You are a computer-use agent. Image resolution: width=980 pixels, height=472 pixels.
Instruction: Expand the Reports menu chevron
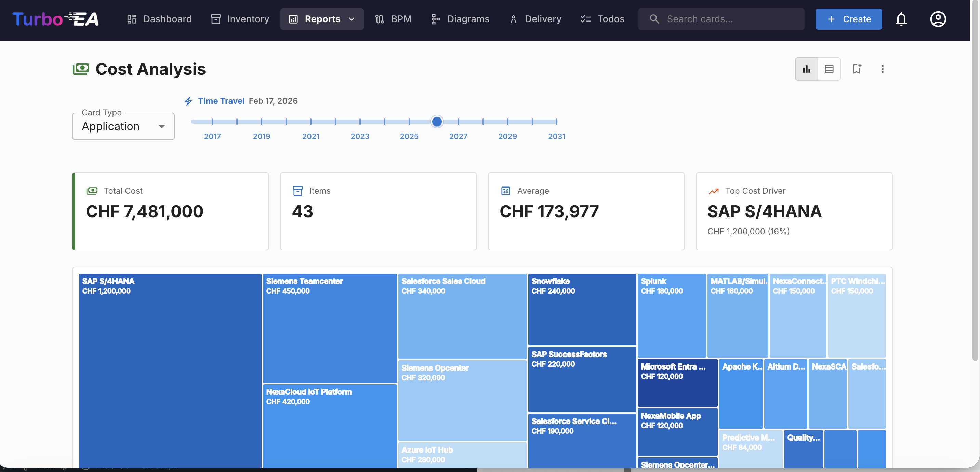pos(351,19)
